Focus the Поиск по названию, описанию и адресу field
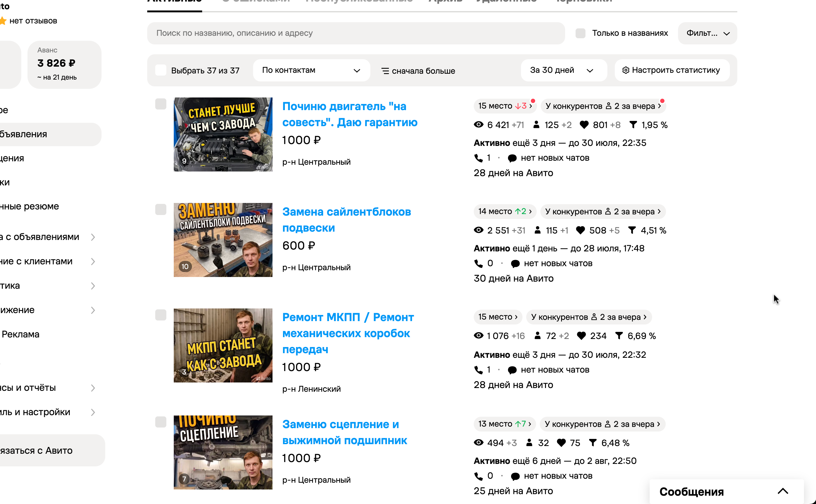 [356, 33]
